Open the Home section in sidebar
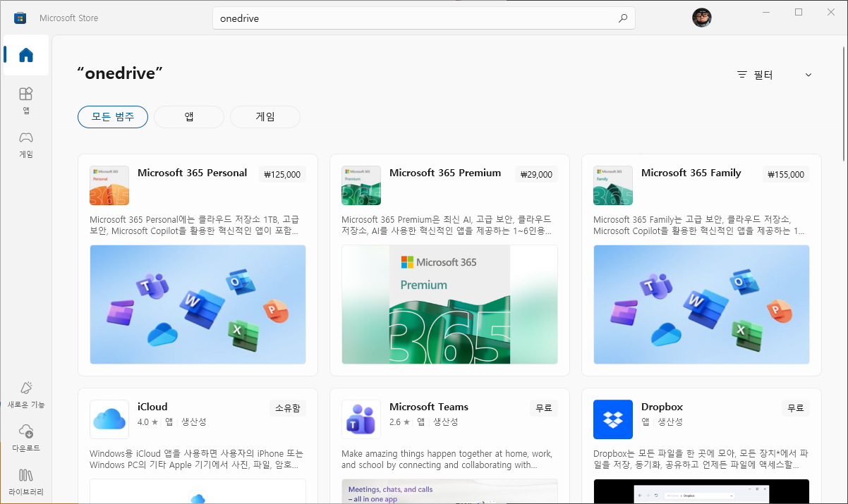848x504 pixels. pyautogui.click(x=25, y=55)
